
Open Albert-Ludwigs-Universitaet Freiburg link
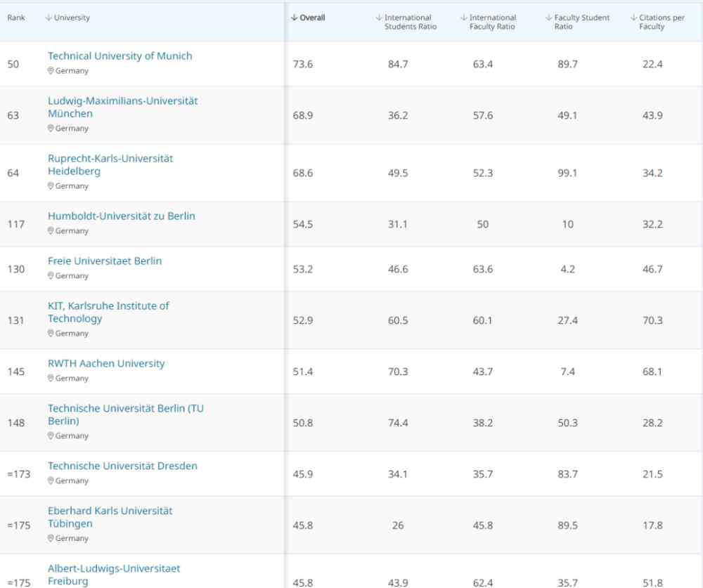click(114, 575)
